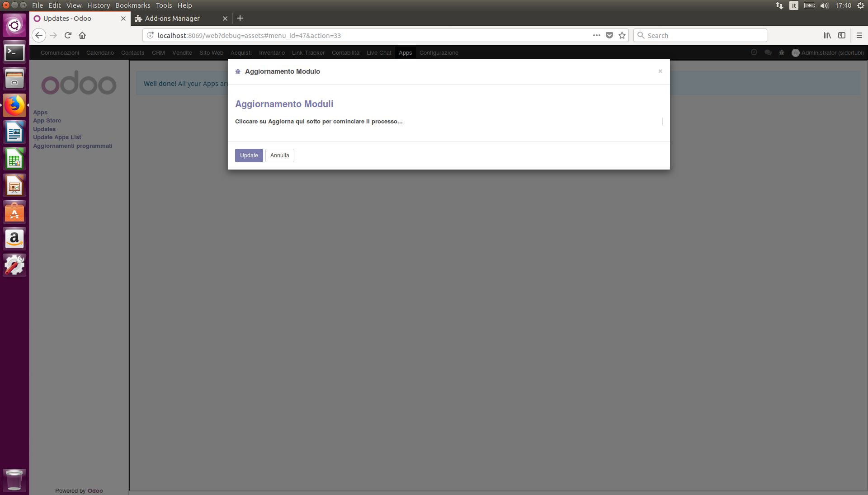This screenshot has width=868, height=495.
Task: Toggle the Firefox sidebar view
Action: coord(842,35)
